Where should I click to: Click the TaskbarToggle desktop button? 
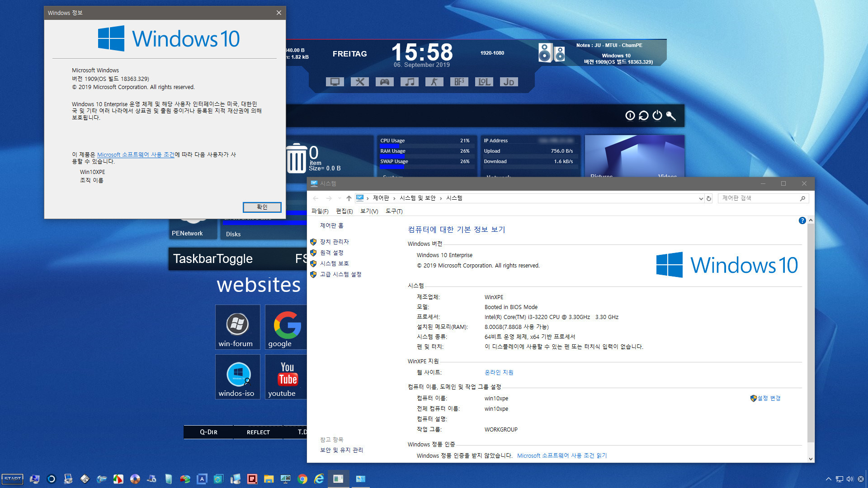tap(213, 258)
